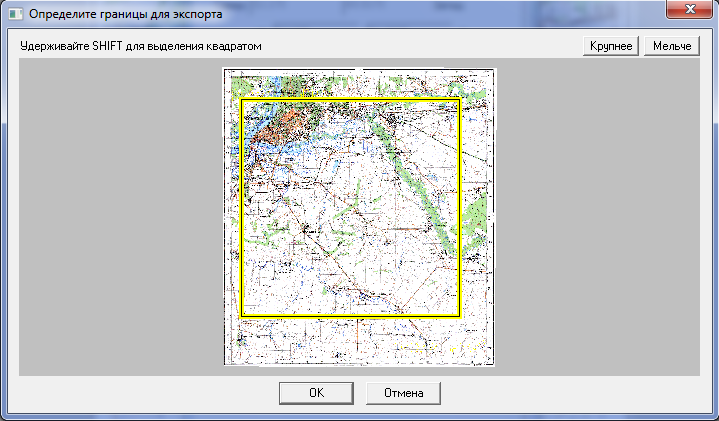Click the bottom-right corner of yellow selection frame
The image size is (719, 421).
[459, 316]
